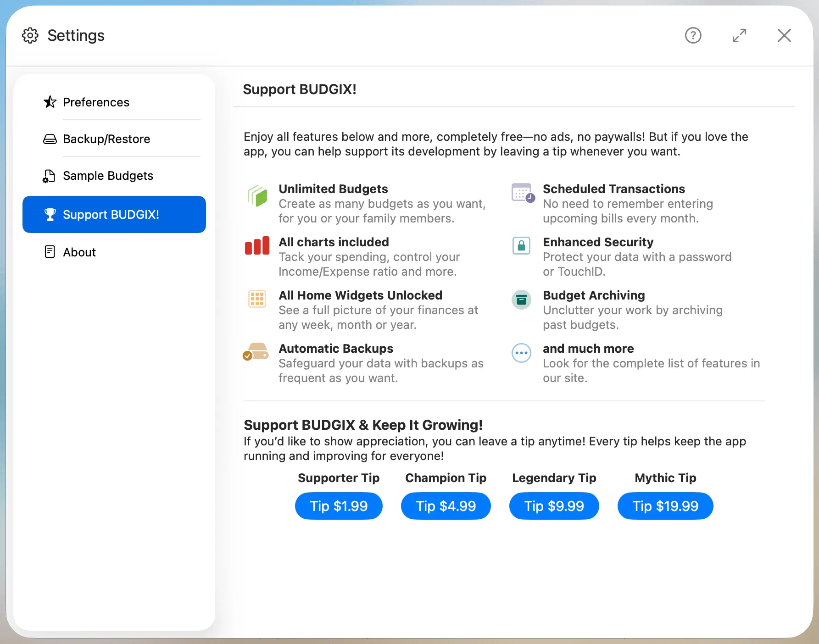Viewport: 819px width, 644px height.
Task: Click 'Support BUDGIX & Keep It Growing!' heading
Action: point(363,425)
